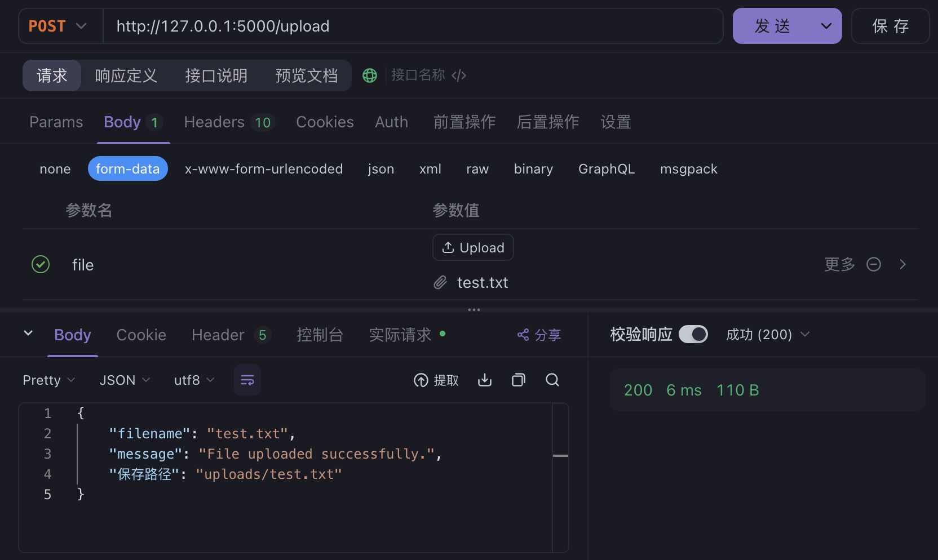Screen dimensions: 938x560
Task: Open the 成功 (200) response dropdown
Action: click(x=767, y=335)
